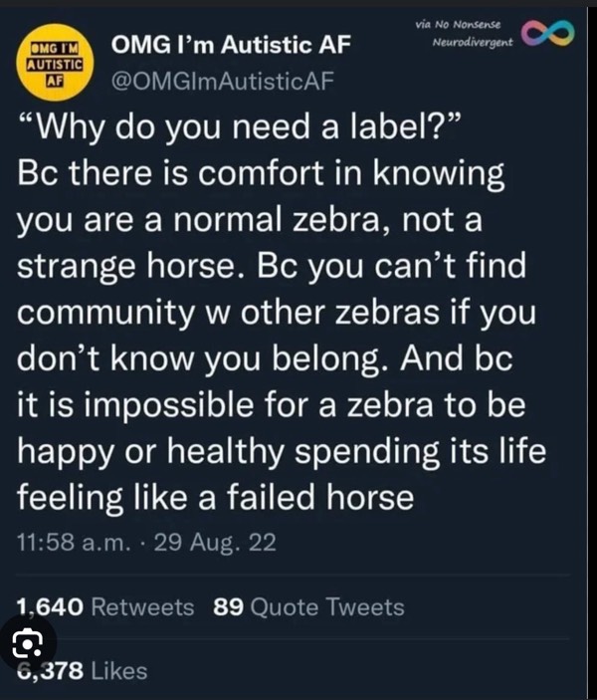
Task: Click the rainbow infinity neurodiversity logo
Action: point(547,33)
